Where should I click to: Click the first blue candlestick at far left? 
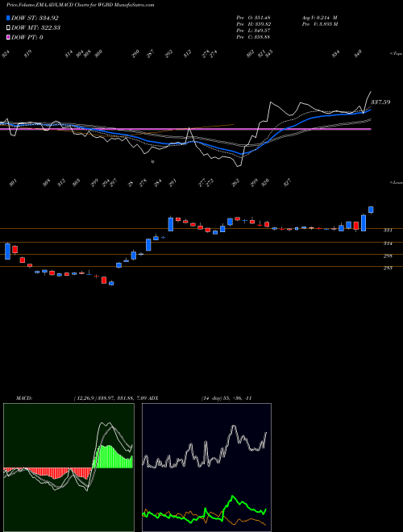(7, 251)
